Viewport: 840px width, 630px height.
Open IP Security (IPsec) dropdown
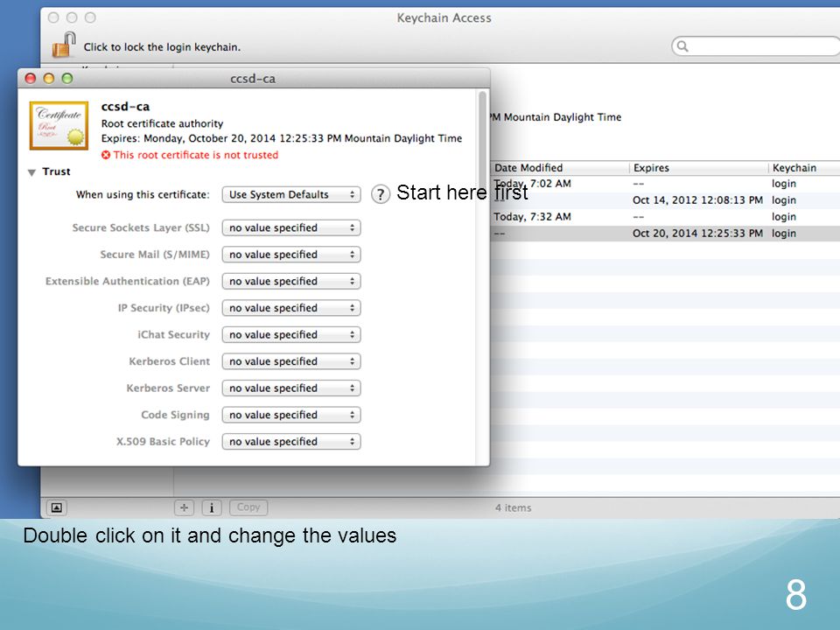tap(291, 308)
